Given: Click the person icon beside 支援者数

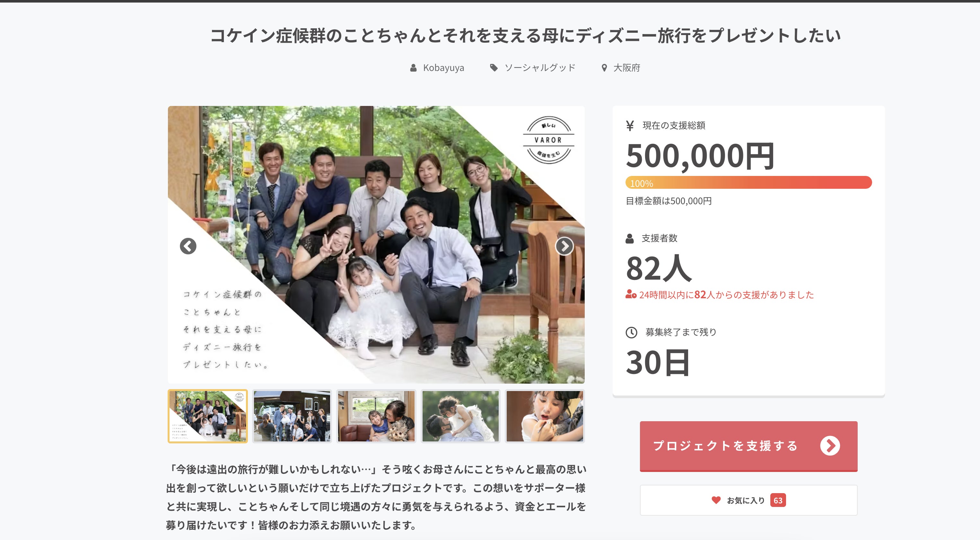Looking at the screenshot, I should point(630,239).
